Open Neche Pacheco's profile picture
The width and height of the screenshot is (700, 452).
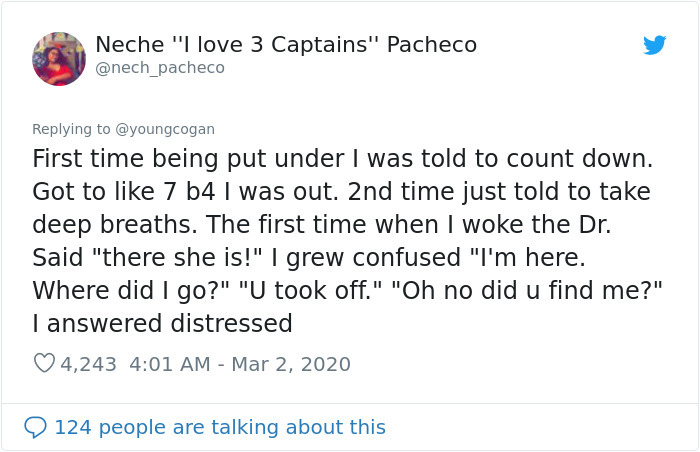pyautogui.click(x=59, y=58)
